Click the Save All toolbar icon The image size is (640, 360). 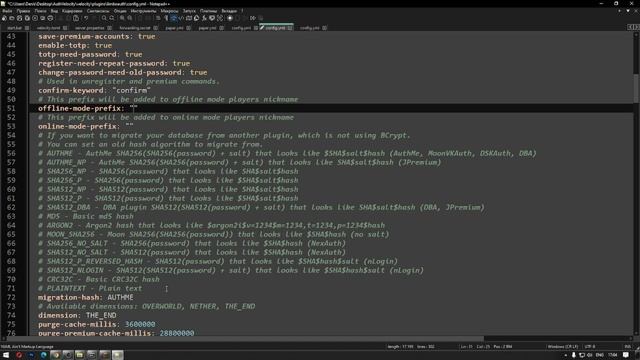tap(27, 18)
